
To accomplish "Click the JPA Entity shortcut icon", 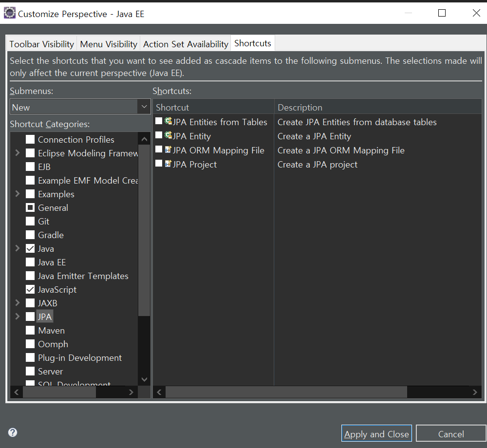I will pyautogui.click(x=168, y=135).
